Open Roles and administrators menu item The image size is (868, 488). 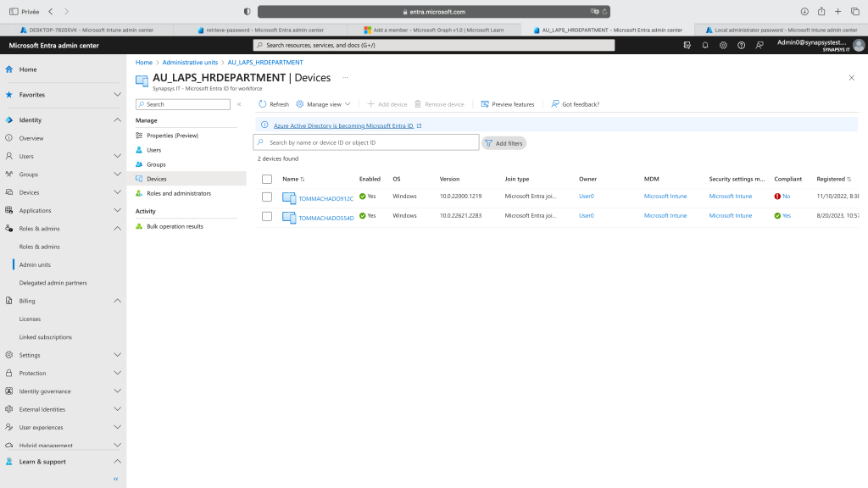pyautogui.click(x=178, y=193)
